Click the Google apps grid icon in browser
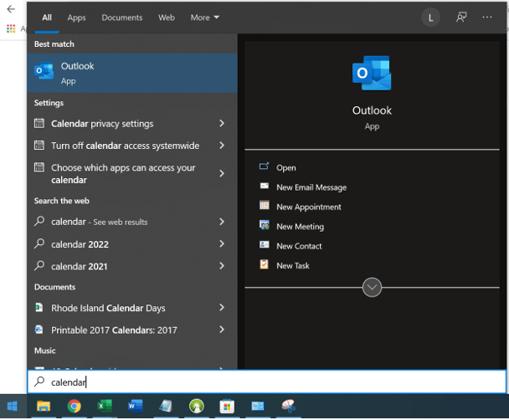The width and height of the screenshot is (509, 420). coord(11,29)
